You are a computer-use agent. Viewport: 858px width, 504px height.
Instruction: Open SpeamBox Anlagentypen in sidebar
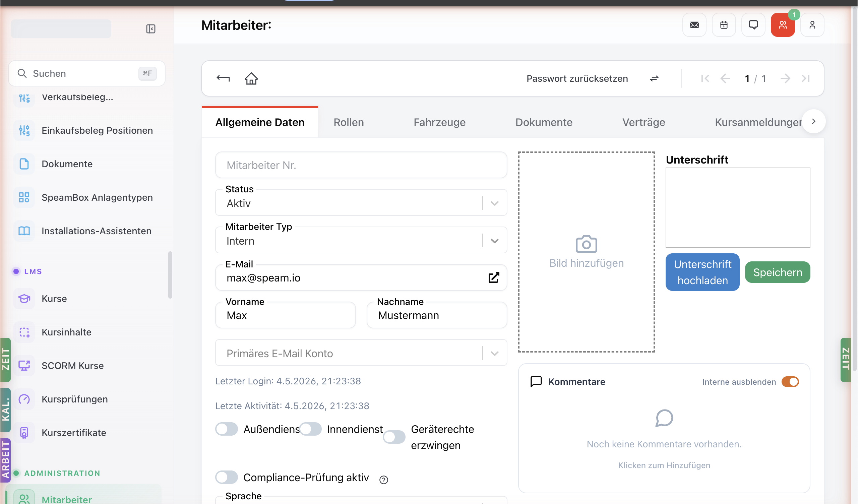coord(87,197)
